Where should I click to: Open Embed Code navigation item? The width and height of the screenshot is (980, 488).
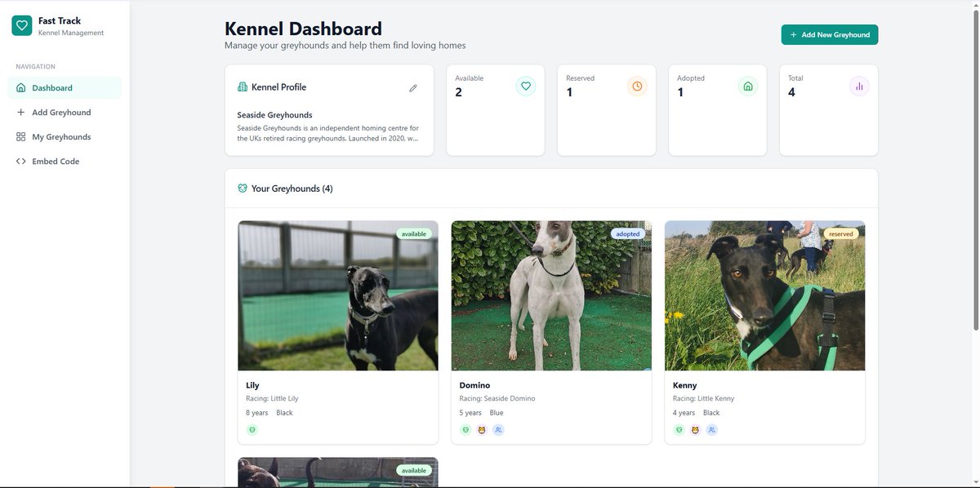click(x=65, y=162)
